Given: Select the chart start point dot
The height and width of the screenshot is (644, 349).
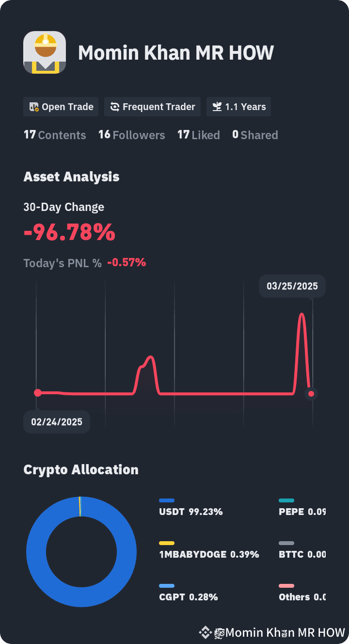Looking at the screenshot, I should tap(38, 393).
